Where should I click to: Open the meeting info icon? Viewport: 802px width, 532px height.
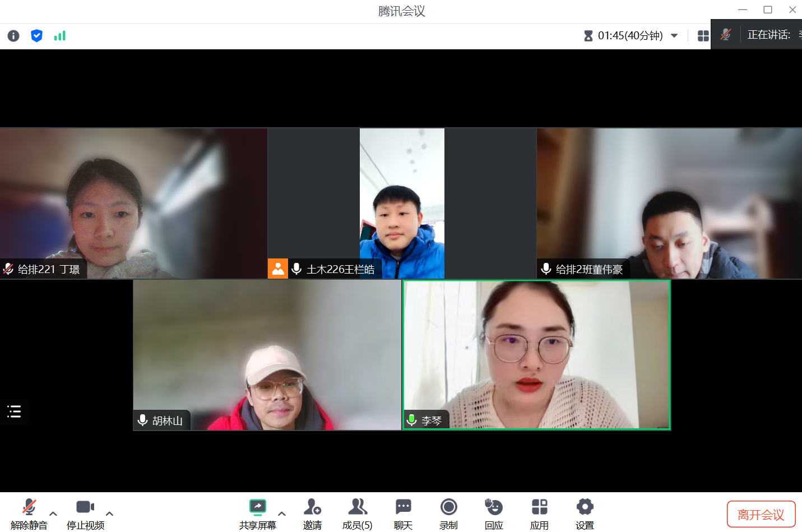point(13,36)
